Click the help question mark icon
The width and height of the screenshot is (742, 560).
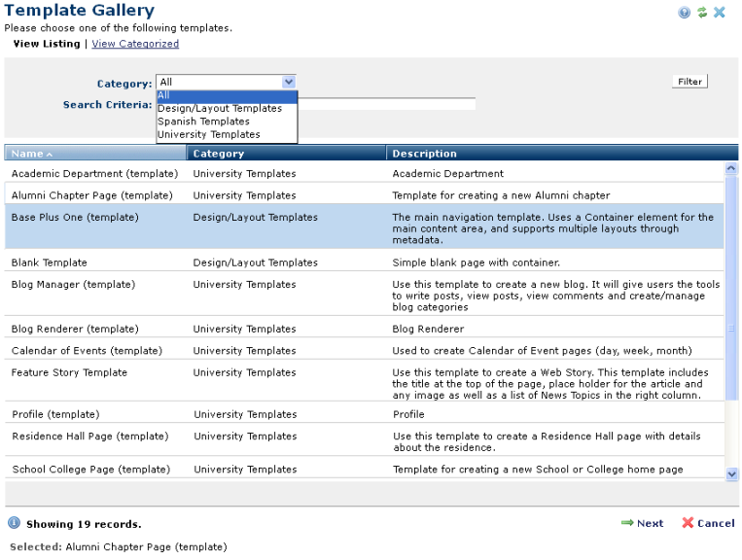tap(685, 13)
